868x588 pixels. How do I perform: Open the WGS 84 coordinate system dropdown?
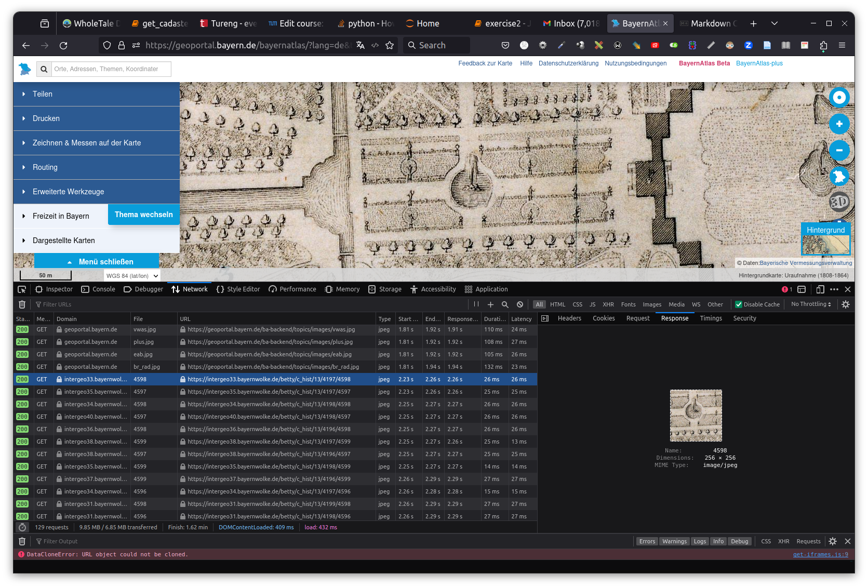[132, 276]
